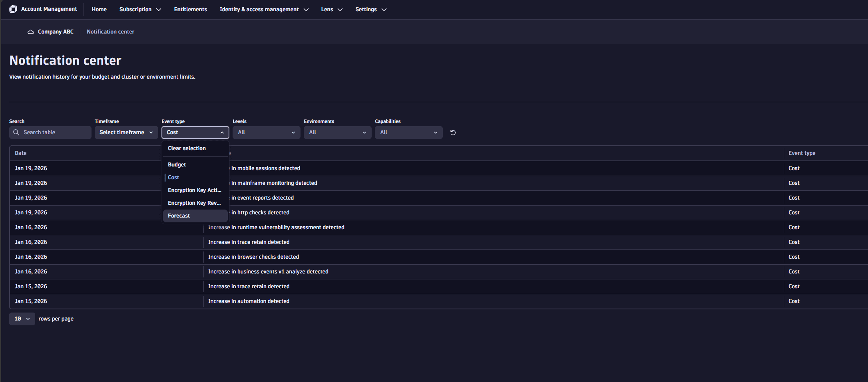
Task: Click the Account Management logo icon
Action: click(x=13, y=9)
